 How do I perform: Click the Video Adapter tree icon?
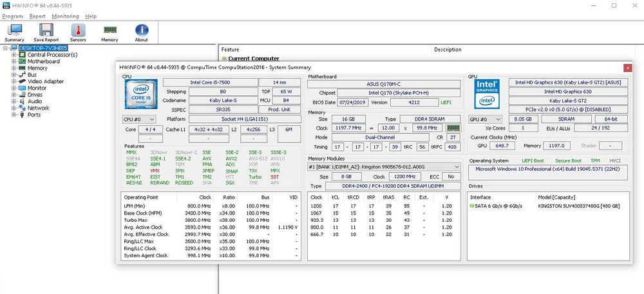pos(21,81)
